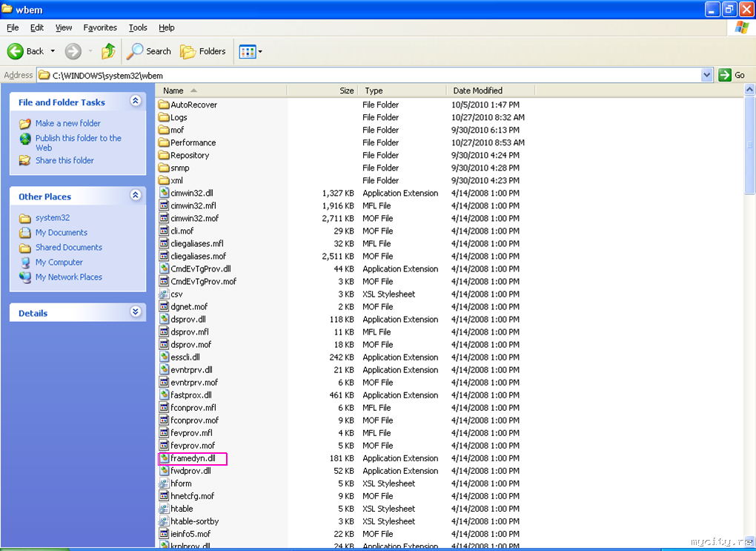The width and height of the screenshot is (756, 551).
Task: Open the Tools menu
Action: 138,27
